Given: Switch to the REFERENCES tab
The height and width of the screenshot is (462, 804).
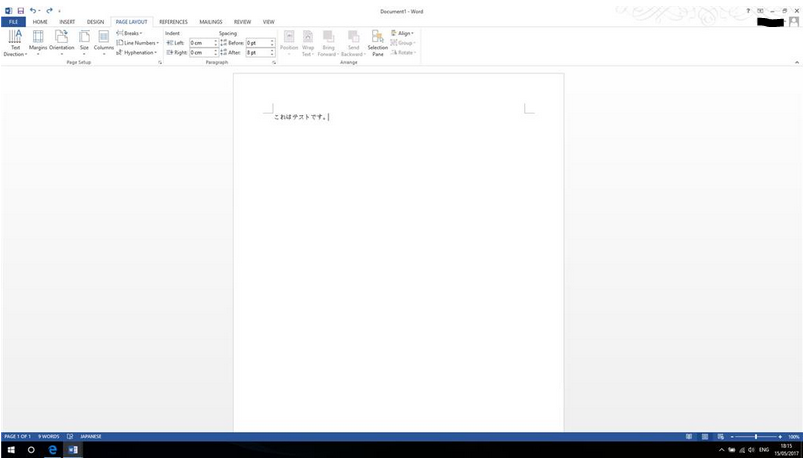Looking at the screenshot, I should click(x=173, y=22).
